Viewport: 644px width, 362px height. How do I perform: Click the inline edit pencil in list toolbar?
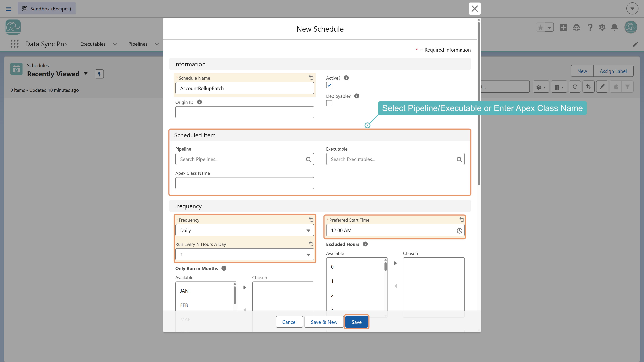[x=602, y=87]
